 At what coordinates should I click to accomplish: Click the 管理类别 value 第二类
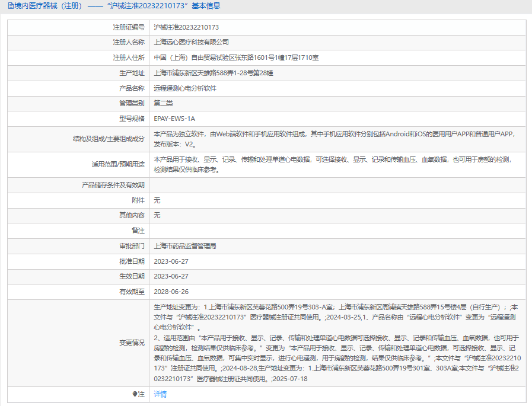pyautogui.click(x=164, y=103)
